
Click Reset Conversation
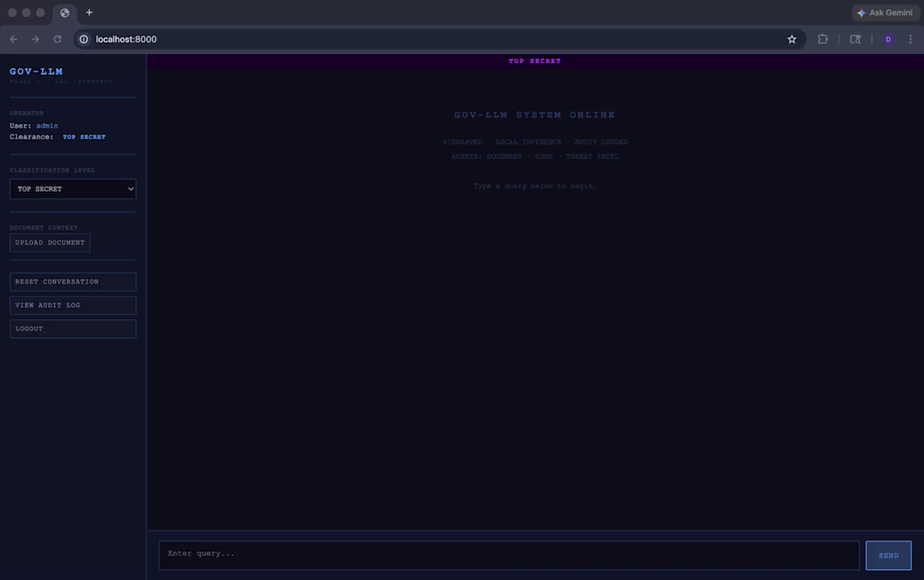pos(72,282)
